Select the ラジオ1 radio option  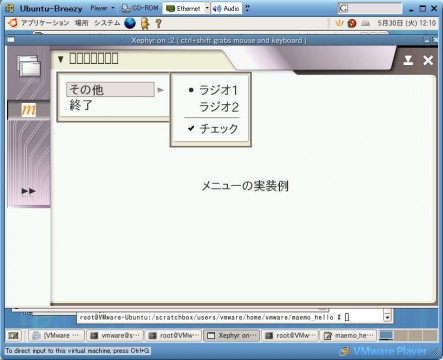pos(213,90)
